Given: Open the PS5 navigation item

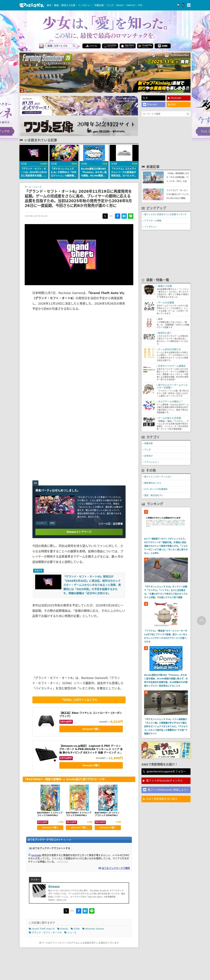Looking at the screenshot, I should tap(140, 5).
